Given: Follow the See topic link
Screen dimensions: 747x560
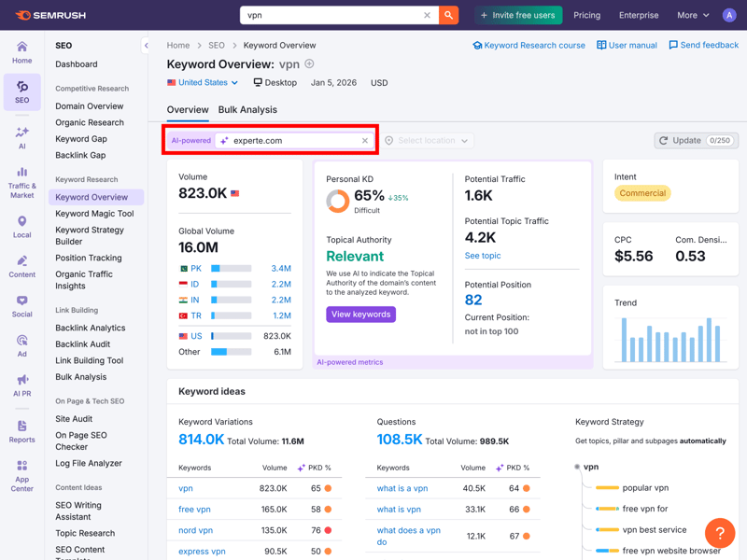Looking at the screenshot, I should click(483, 256).
